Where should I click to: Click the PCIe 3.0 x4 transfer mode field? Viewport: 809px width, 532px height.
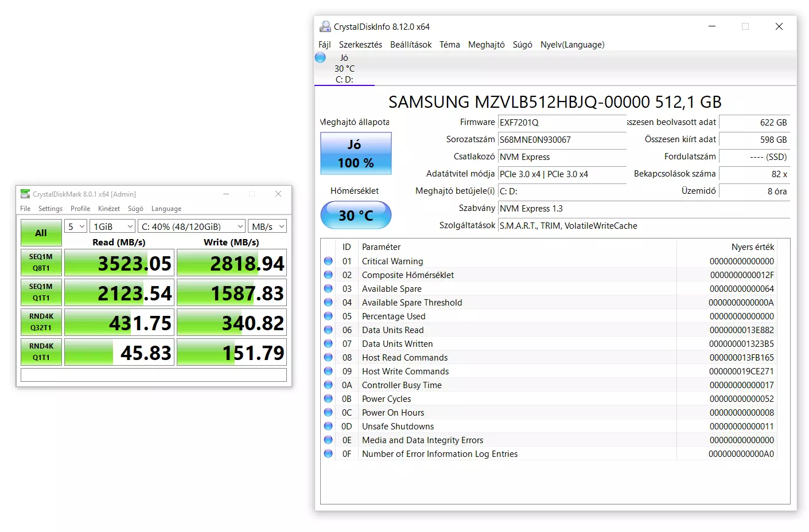point(562,174)
